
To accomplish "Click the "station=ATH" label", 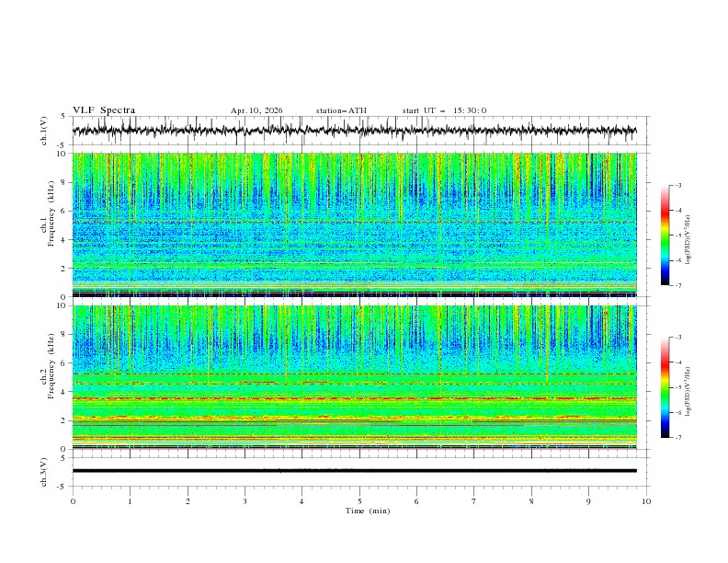I will [x=341, y=110].
